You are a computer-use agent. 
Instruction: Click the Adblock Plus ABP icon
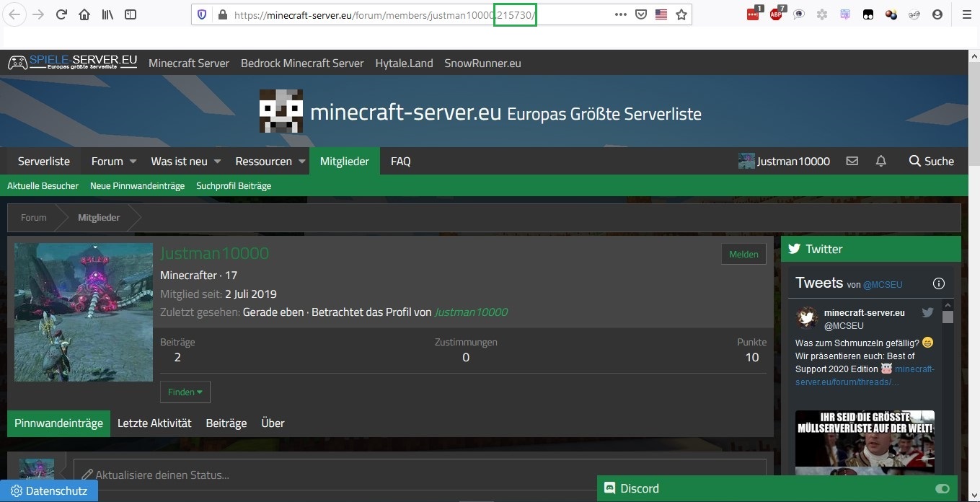coord(777,14)
